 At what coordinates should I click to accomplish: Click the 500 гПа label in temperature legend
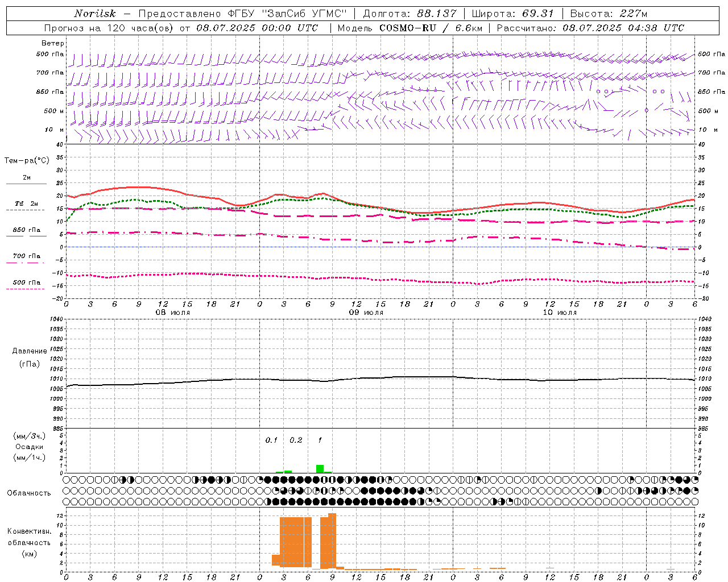27,282
